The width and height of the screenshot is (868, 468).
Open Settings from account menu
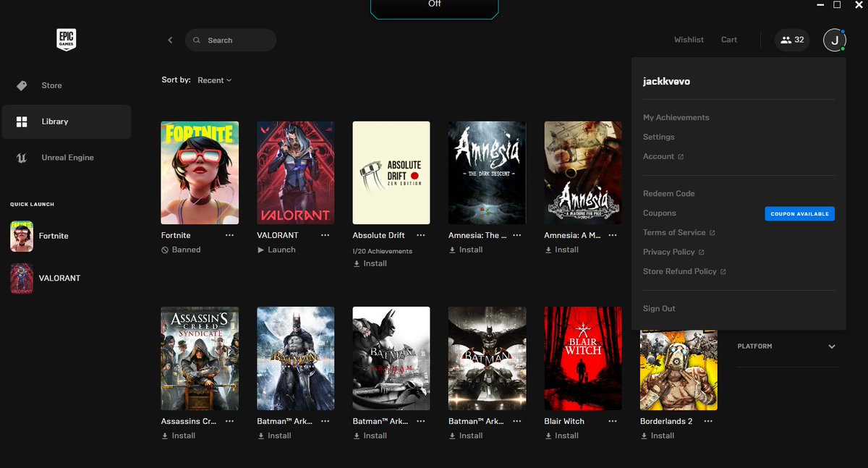coord(658,137)
